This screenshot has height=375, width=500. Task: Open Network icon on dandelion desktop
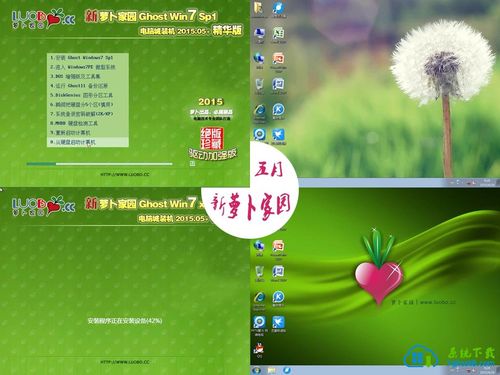coord(259,60)
